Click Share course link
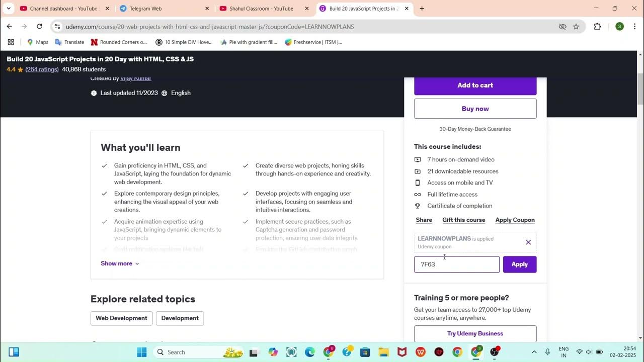Image resolution: width=644 pixels, height=362 pixels. click(424, 220)
